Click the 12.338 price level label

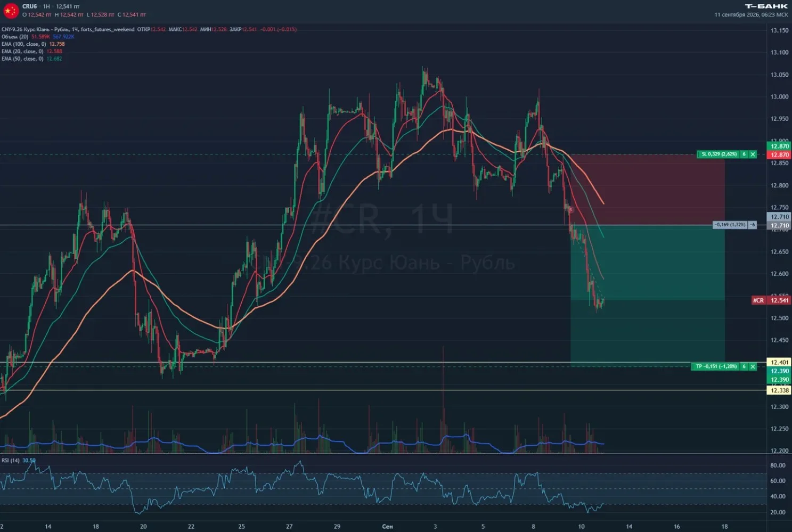779,390
